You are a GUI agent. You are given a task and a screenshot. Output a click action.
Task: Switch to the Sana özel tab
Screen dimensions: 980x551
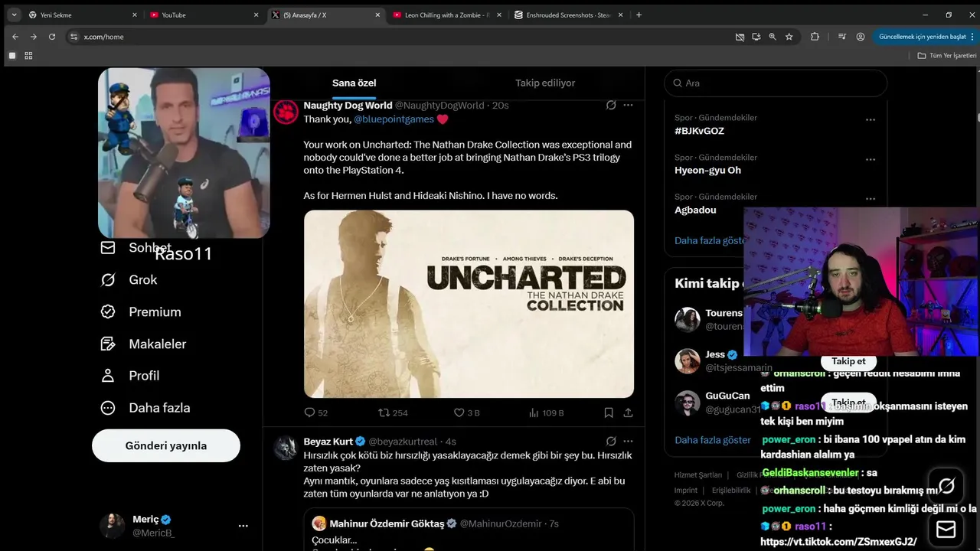coord(354,83)
